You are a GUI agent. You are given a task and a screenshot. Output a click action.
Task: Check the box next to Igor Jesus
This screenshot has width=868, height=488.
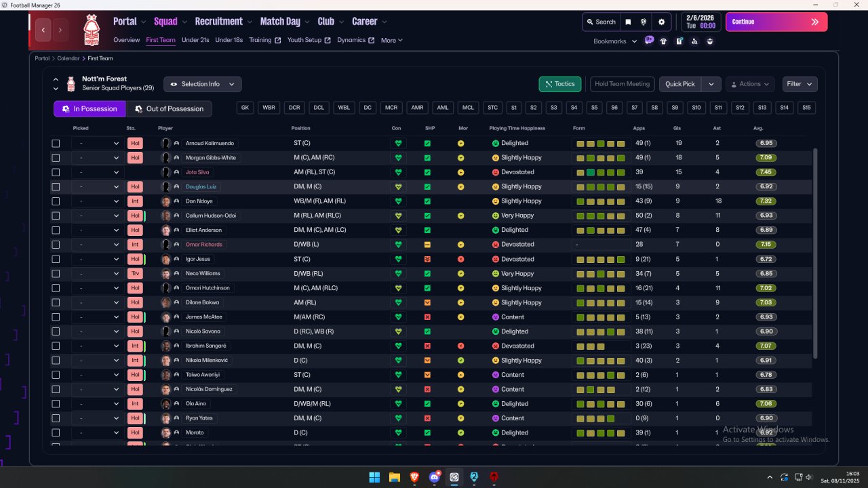(56, 260)
